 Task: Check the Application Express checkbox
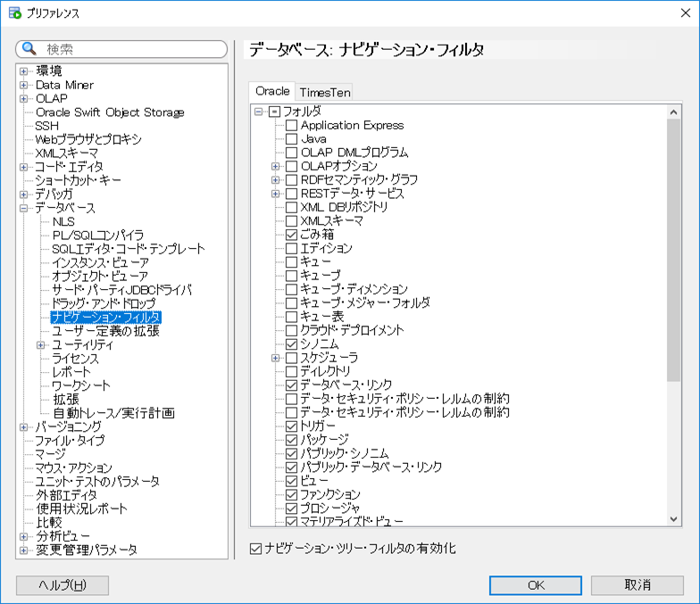[x=291, y=125]
